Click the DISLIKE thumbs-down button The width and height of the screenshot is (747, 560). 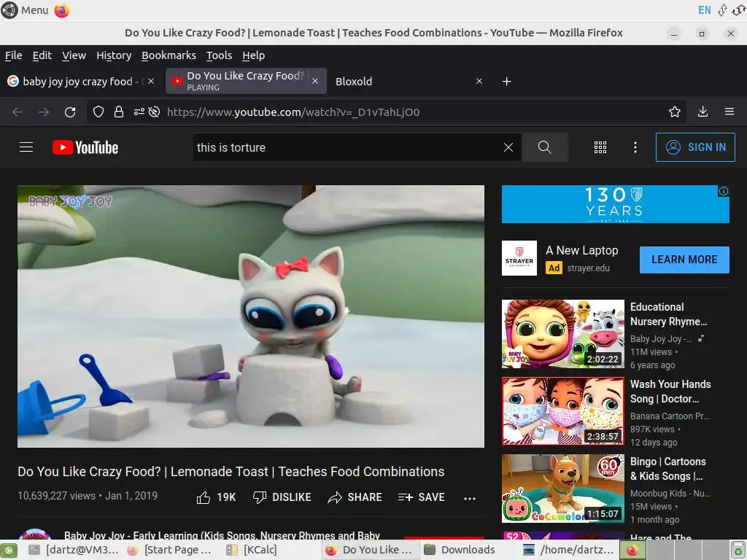pyautogui.click(x=282, y=497)
